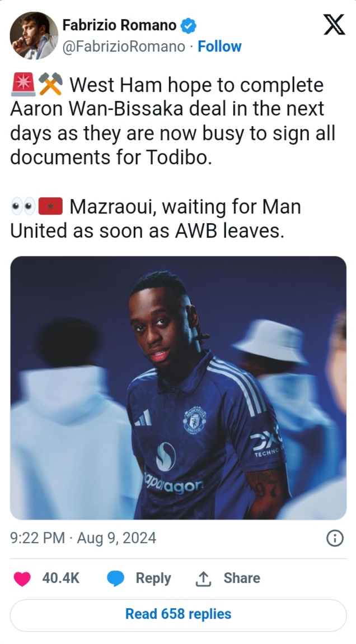Image resolution: width=356 pixels, height=644 pixels.
Task: Click the Morocco flag emoji
Action: coord(50,206)
